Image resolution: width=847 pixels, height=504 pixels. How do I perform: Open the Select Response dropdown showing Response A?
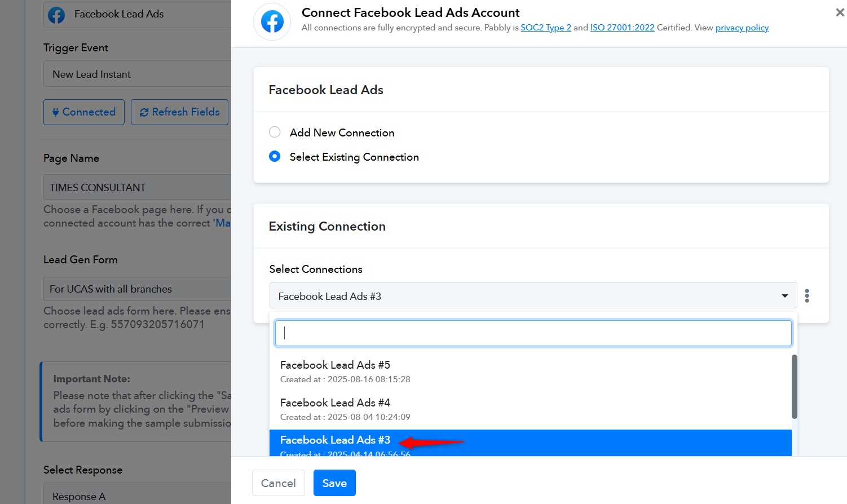click(138, 494)
